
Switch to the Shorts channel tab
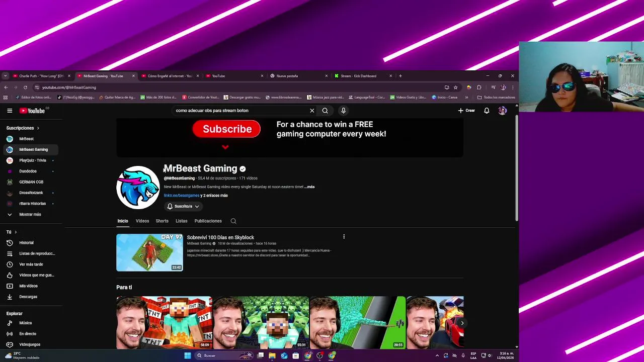click(162, 221)
